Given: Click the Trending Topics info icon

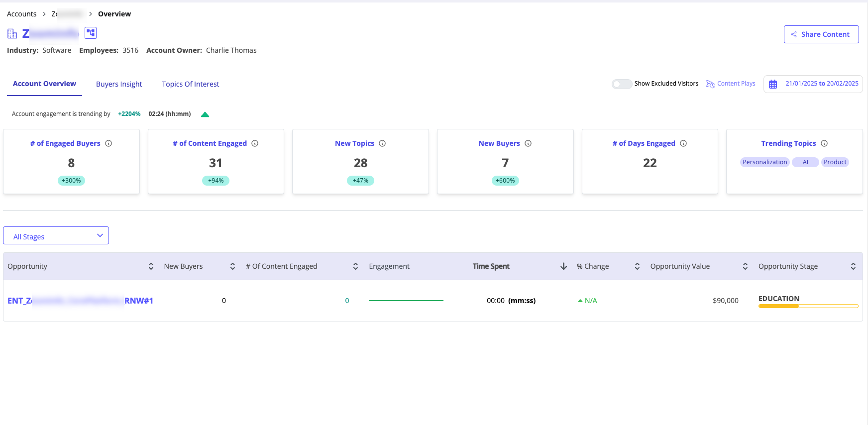Looking at the screenshot, I should 824,143.
